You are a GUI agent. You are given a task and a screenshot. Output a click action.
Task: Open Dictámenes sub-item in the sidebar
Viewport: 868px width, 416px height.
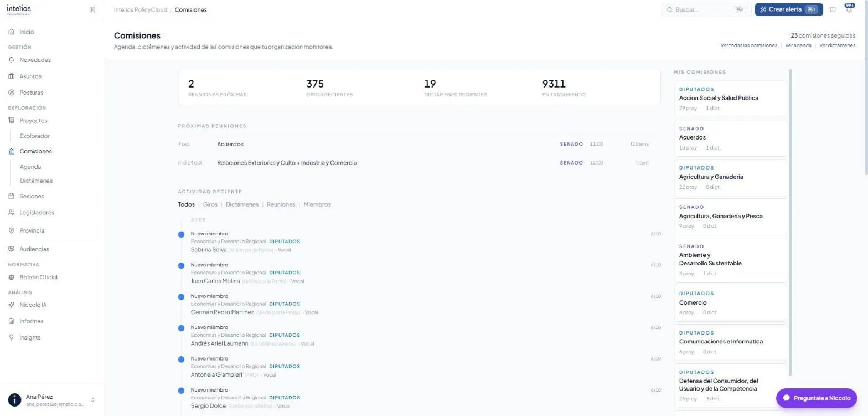37,181
